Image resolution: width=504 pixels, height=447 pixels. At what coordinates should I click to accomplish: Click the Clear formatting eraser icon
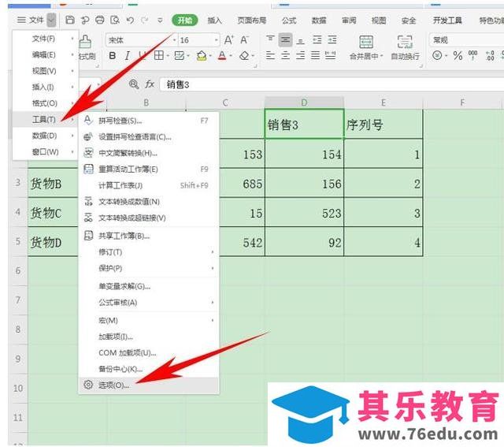tap(244, 56)
